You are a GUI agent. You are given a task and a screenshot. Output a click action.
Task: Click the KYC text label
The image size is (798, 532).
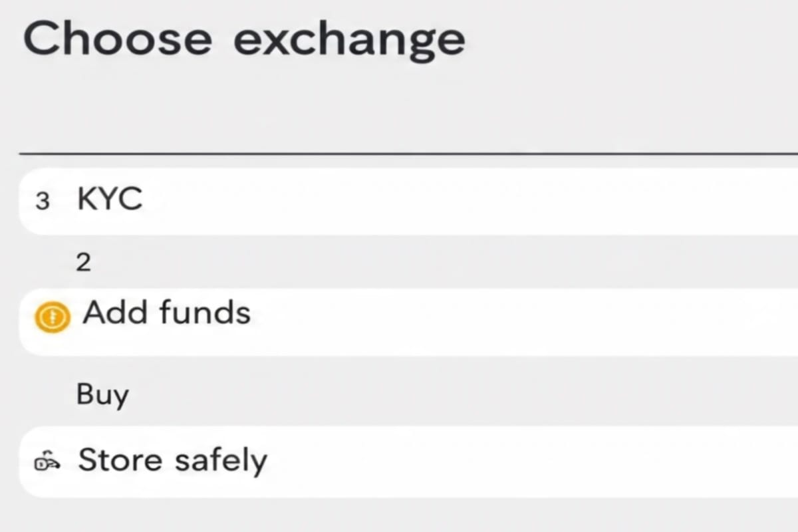[110, 198]
